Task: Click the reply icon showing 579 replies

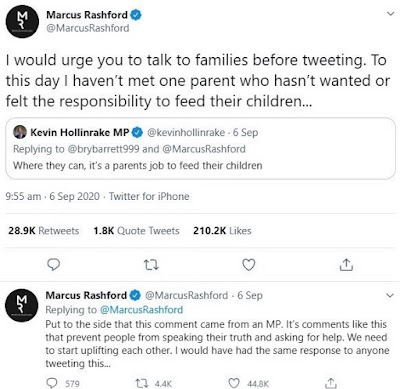Action: (x=52, y=383)
